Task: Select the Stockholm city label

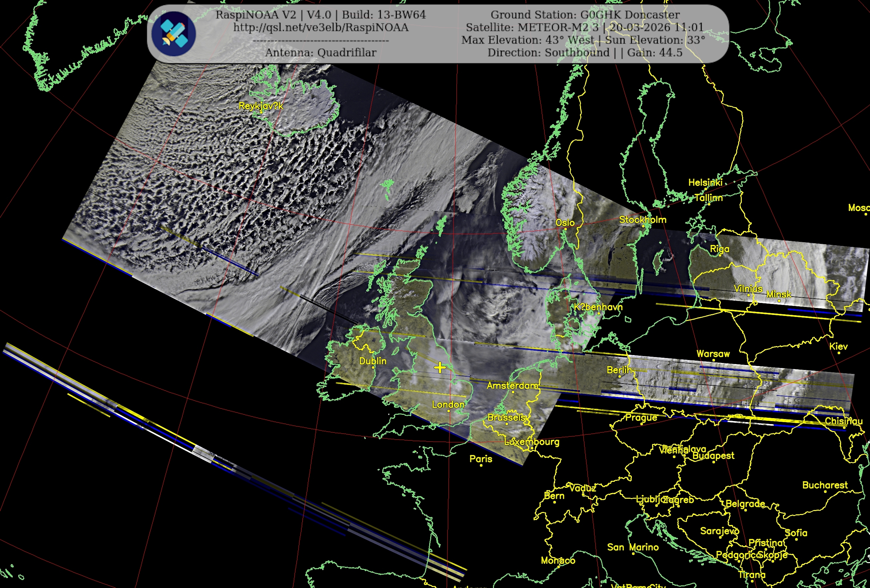Action: pyautogui.click(x=642, y=220)
